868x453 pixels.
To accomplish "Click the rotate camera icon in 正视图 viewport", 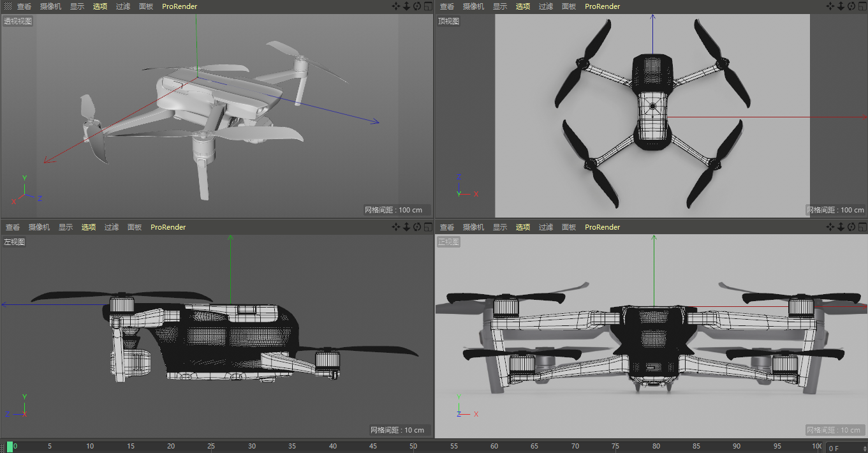I will click(x=851, y=227).
